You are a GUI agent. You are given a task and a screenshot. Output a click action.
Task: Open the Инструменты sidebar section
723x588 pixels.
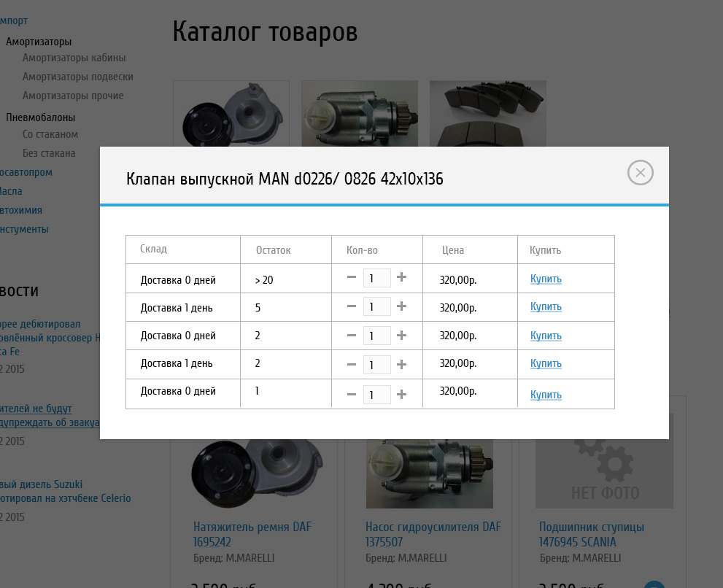click(x=24, y=229)
